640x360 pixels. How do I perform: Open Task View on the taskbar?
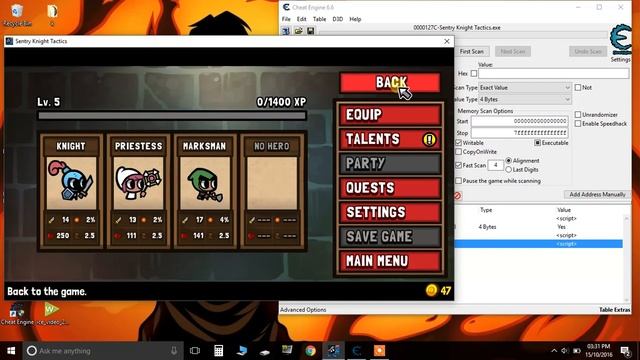[195, 351]
